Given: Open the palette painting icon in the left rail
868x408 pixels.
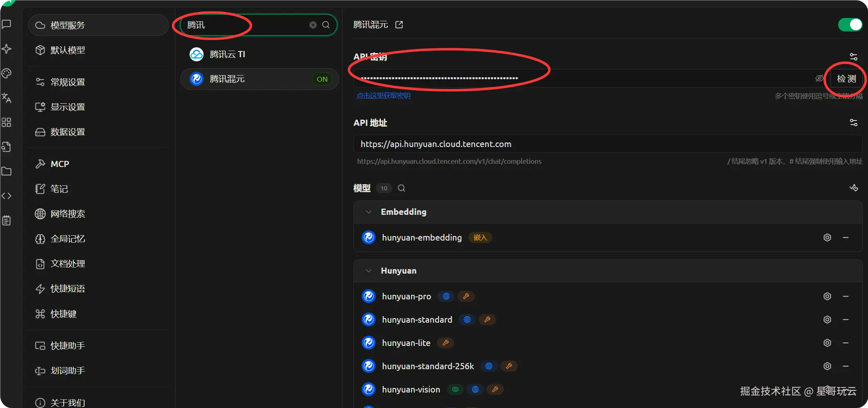Looking at the screenshot, I should [x=7, y=74].
